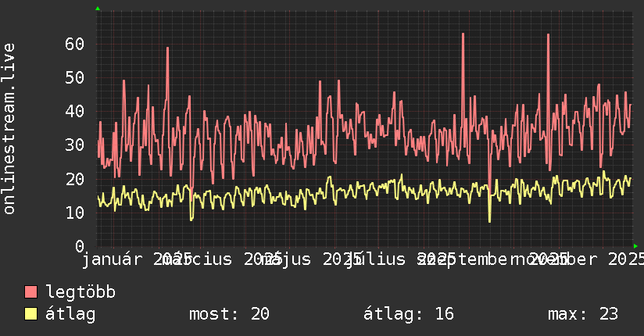The height and width of the screenshot is (336, 644).
Task: Click the 10 y-axis label
Action: 75,213
